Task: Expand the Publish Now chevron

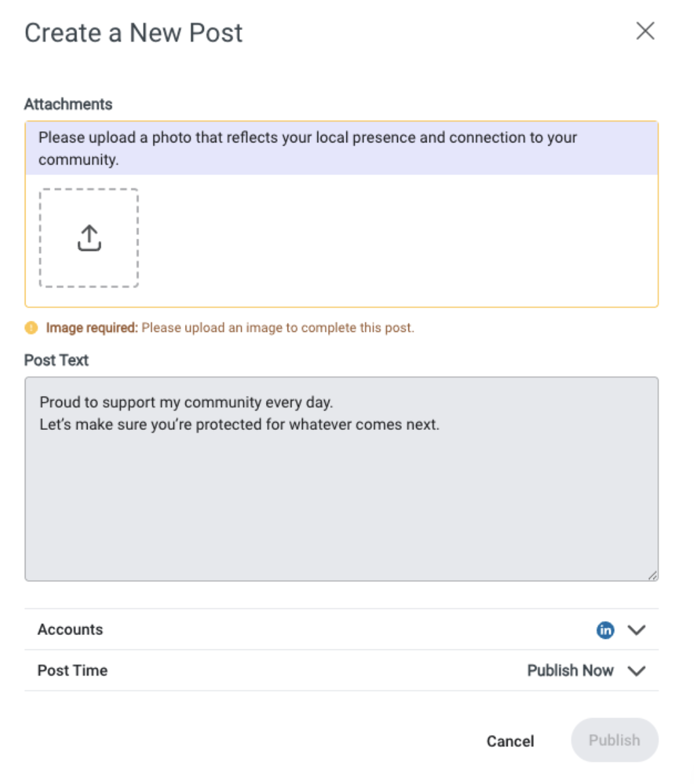Action: coord(637,670)
